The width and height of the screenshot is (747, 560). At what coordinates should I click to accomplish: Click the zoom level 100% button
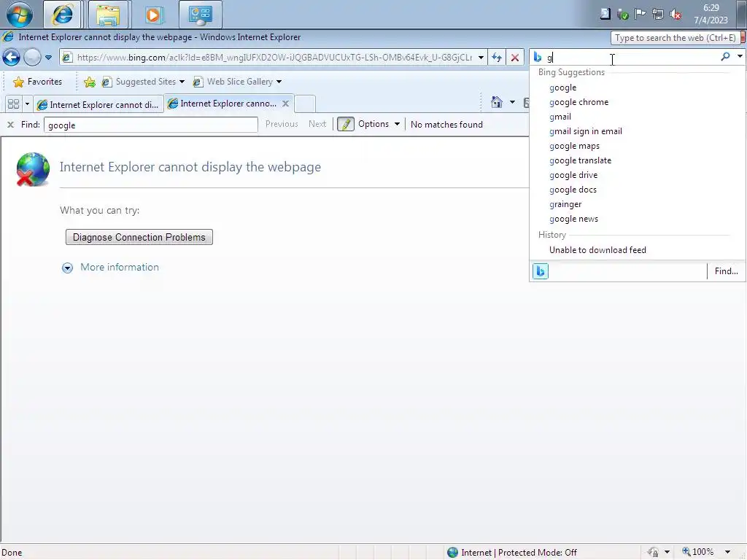click(698, 552)
